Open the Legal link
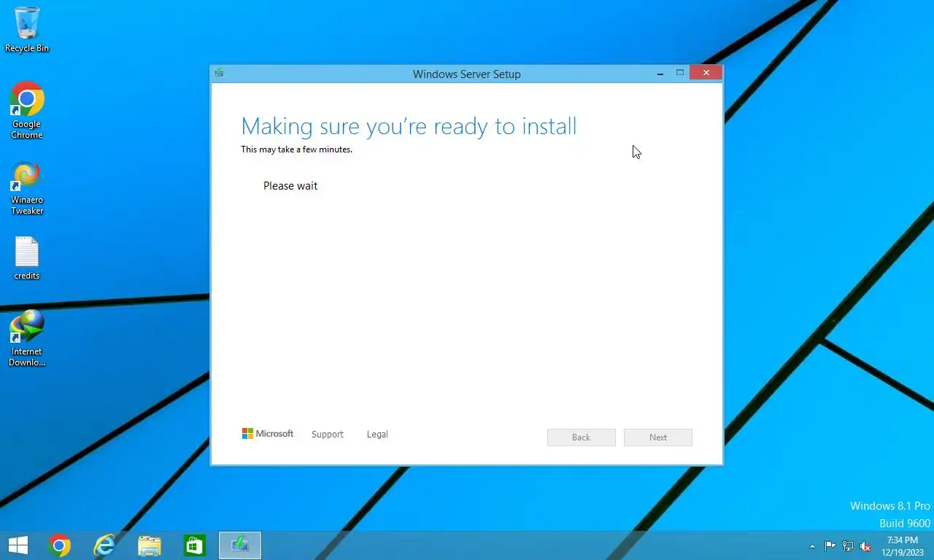 [377, 435]
